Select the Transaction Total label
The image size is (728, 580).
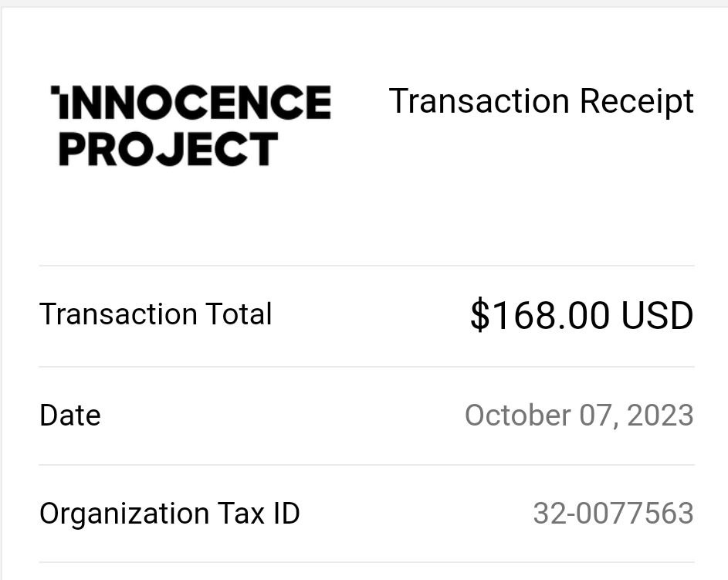[x=155, y=314]
